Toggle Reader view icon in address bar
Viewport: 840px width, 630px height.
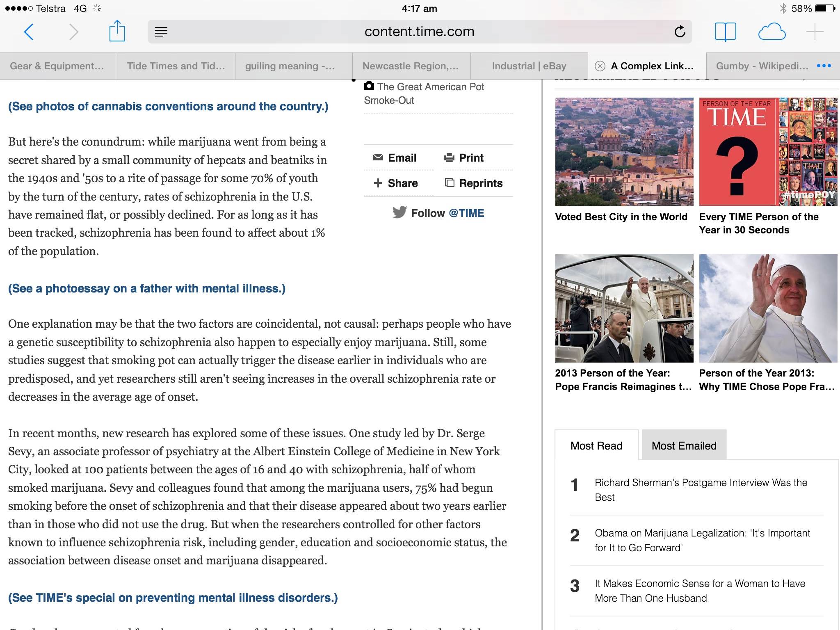click(x=161, y=32)
